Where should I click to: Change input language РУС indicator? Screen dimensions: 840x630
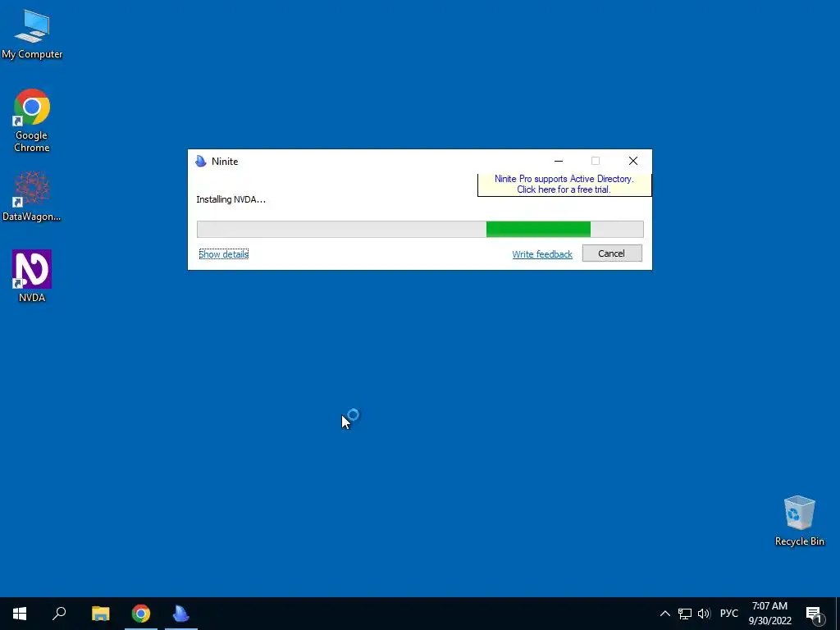[x=728, y=614]
